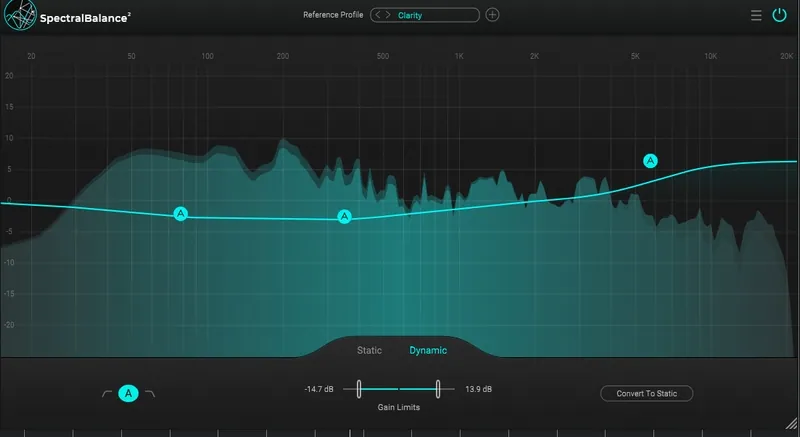The height and width of the screenshot is (437, 800).
Task: Switch to Dynamic mode tab
Action: coord(428,351)
